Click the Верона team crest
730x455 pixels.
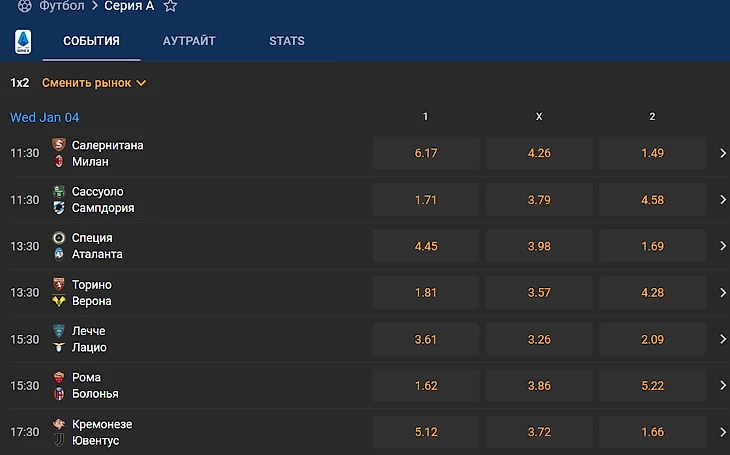coord(59,301)
